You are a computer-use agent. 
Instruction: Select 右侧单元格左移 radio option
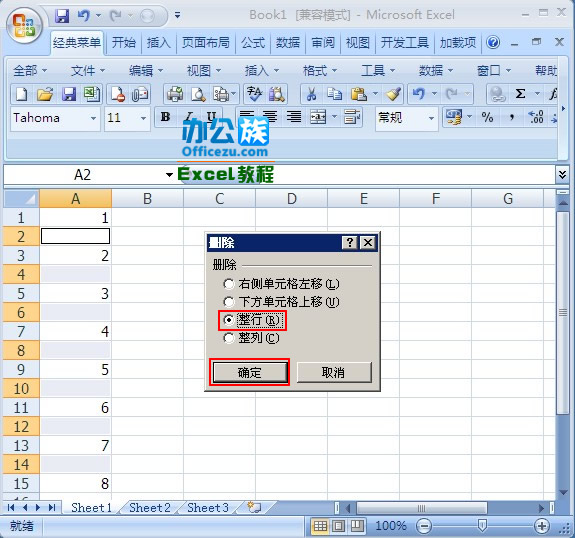228,284
